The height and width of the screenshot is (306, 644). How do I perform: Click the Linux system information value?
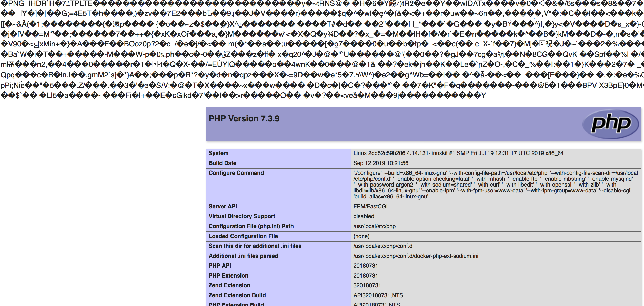pos(458,153)
